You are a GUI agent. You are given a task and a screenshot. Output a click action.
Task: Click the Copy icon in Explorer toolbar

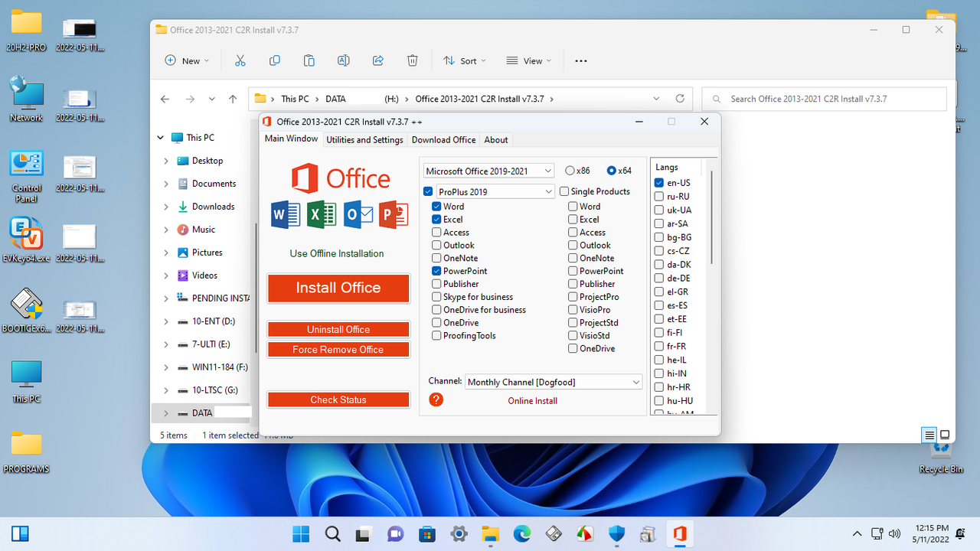(x=274, y=60)
